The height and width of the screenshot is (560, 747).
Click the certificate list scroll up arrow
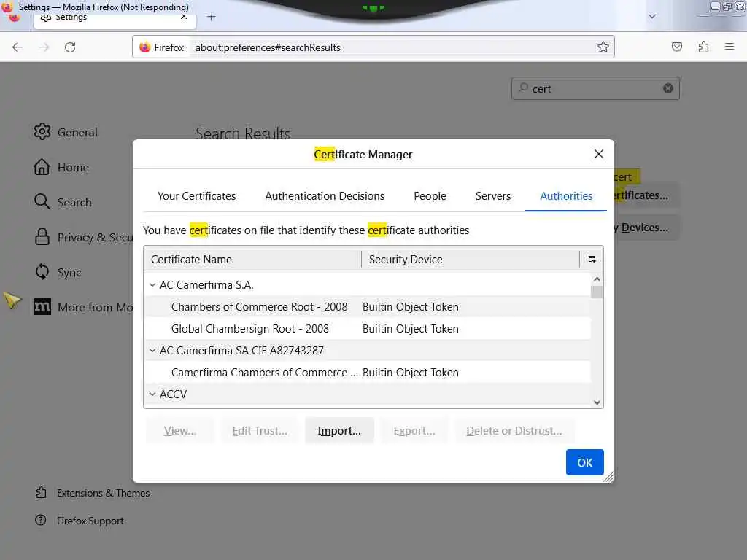(597, 279)
